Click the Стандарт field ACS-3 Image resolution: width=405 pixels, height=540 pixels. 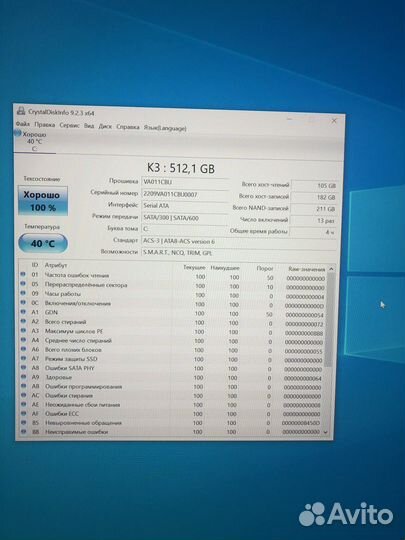pyautogui.click(x=239, y=242)
